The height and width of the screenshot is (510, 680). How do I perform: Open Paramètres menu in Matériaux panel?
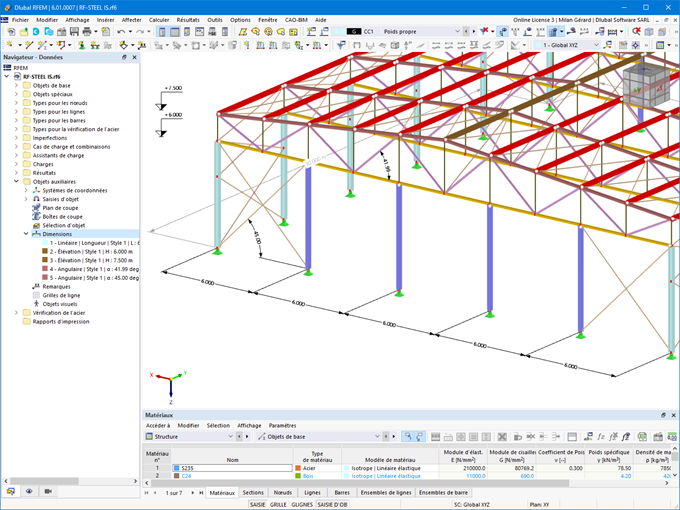282,425
